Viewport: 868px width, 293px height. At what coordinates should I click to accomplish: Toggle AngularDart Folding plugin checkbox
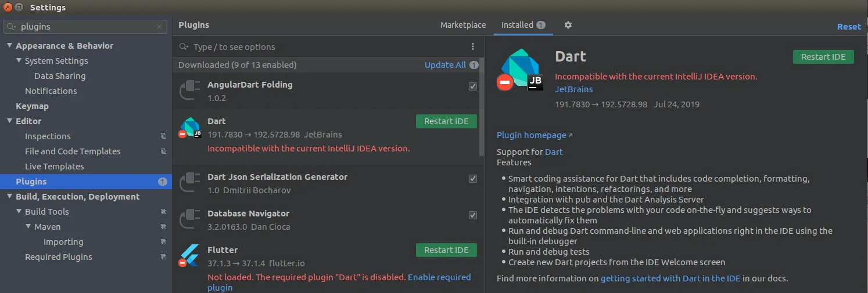[x=473, y=86]
